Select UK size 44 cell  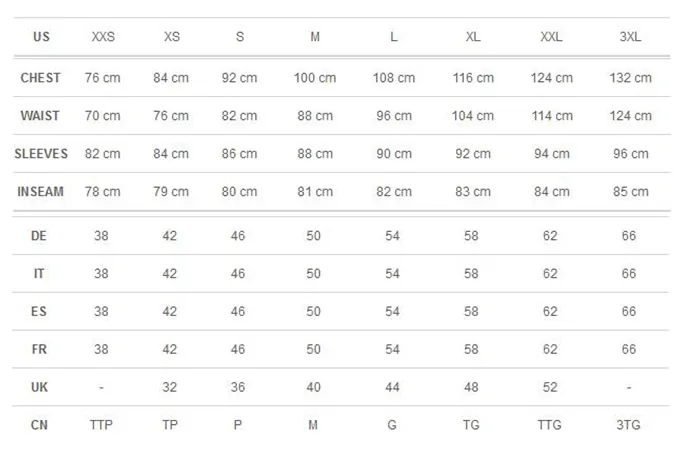392,387
